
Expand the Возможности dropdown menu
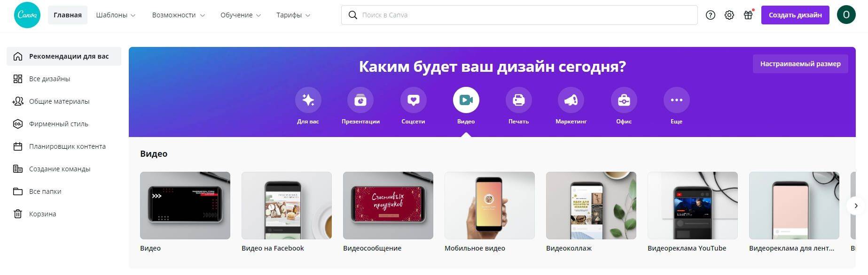(178, 15)
